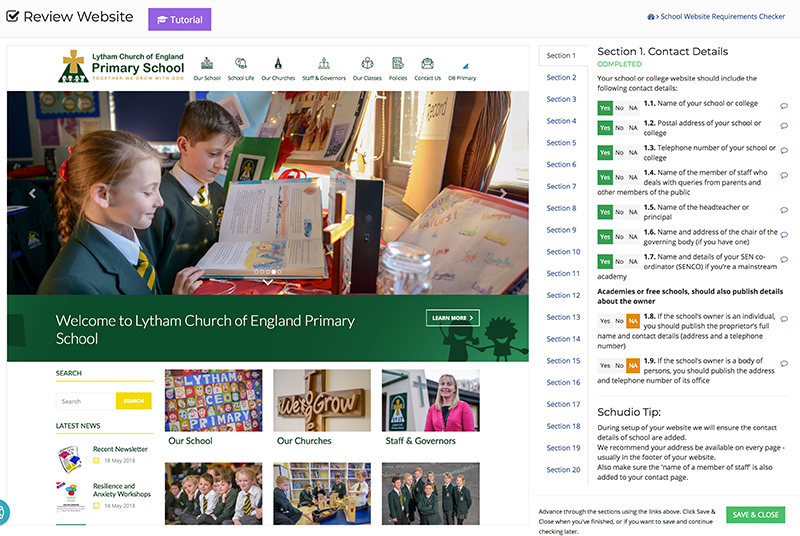This screenshot has height=536, width=800.
Task: Switch to the Section 20 tab
Action: click(563, 470)
